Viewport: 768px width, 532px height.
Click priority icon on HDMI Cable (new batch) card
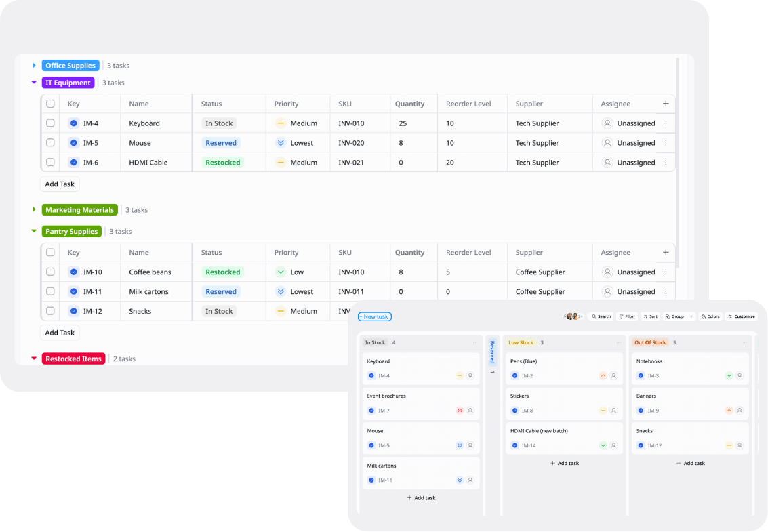tap(603, 445)
